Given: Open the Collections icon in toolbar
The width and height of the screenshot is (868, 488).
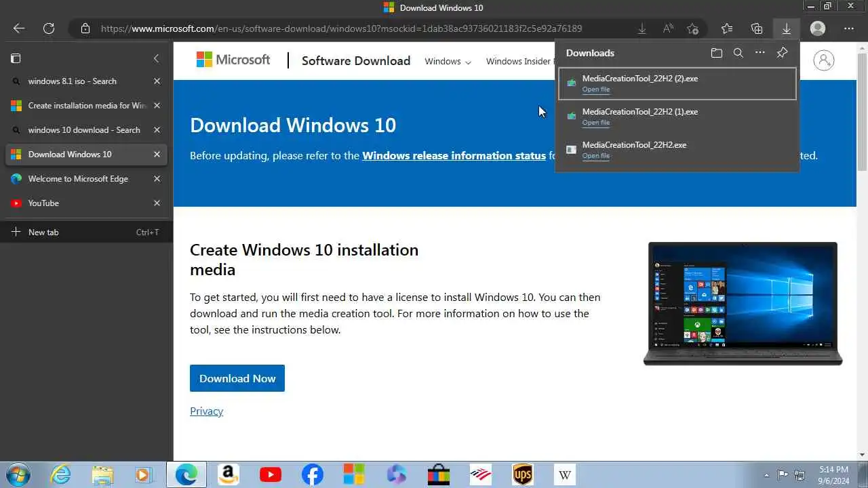Looking at the screenshot, I should pos(757,28).
